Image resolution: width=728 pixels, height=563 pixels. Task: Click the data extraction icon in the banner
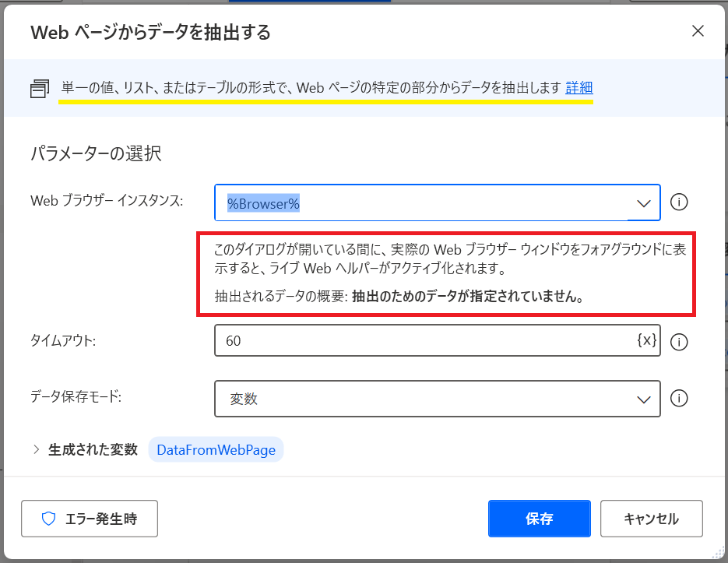tap(40, 89)
